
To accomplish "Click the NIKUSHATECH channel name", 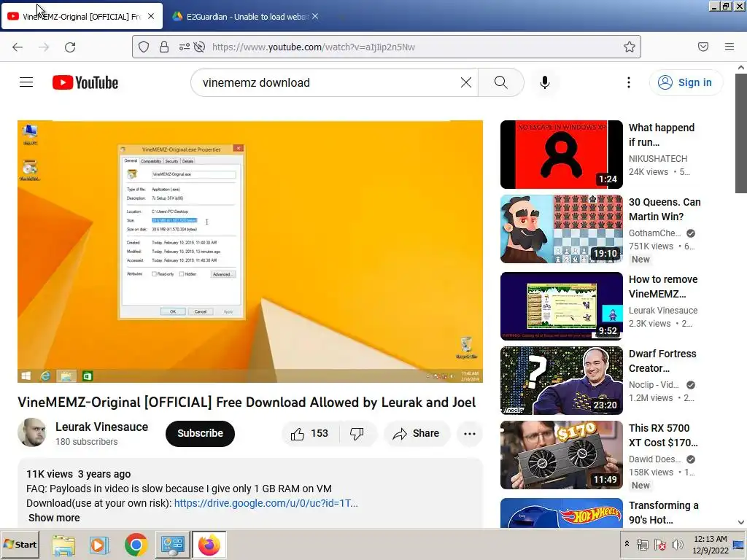I will 658,158.
